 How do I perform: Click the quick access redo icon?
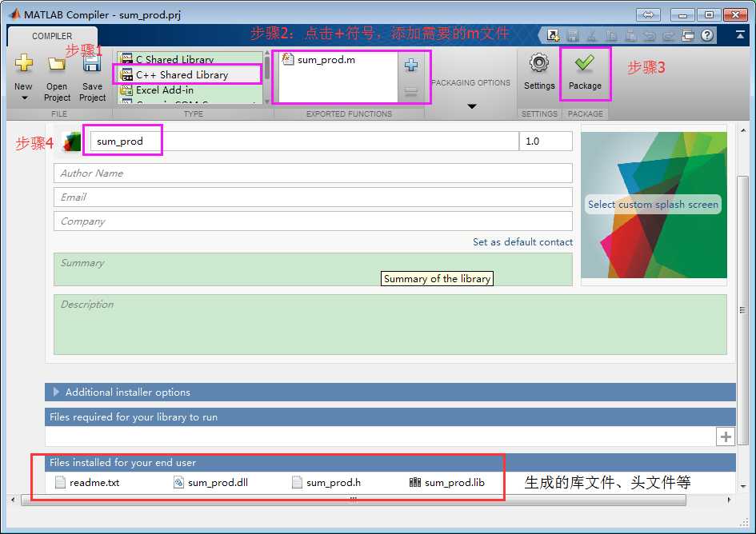(x=668, y=35)
